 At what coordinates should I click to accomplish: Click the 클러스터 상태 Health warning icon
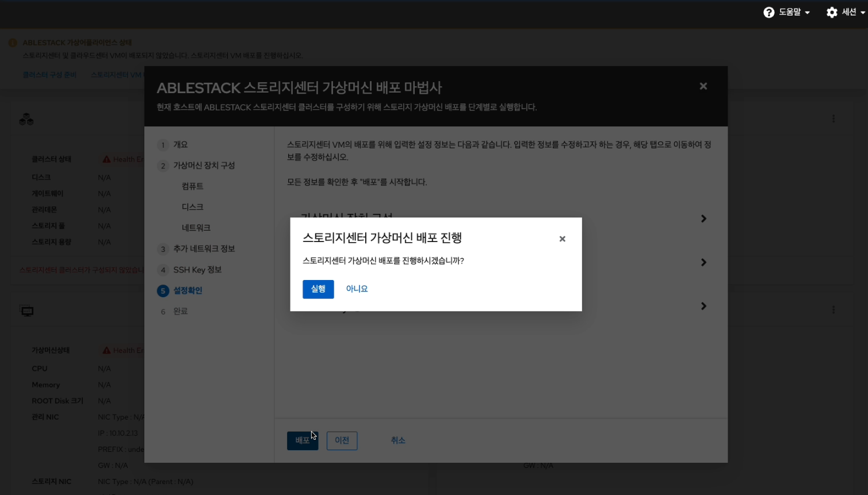click(x=106, y=159)
